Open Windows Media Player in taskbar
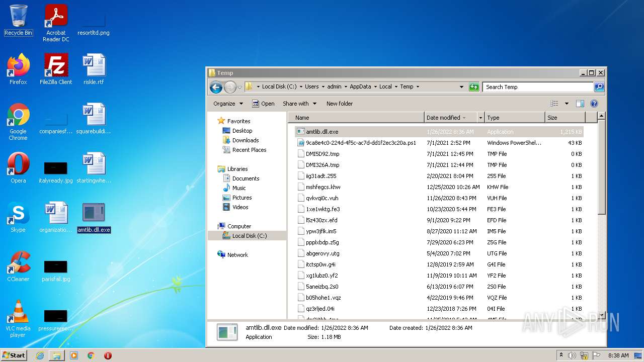The height and width of the screenshot is (362, 644). [74, 355]
